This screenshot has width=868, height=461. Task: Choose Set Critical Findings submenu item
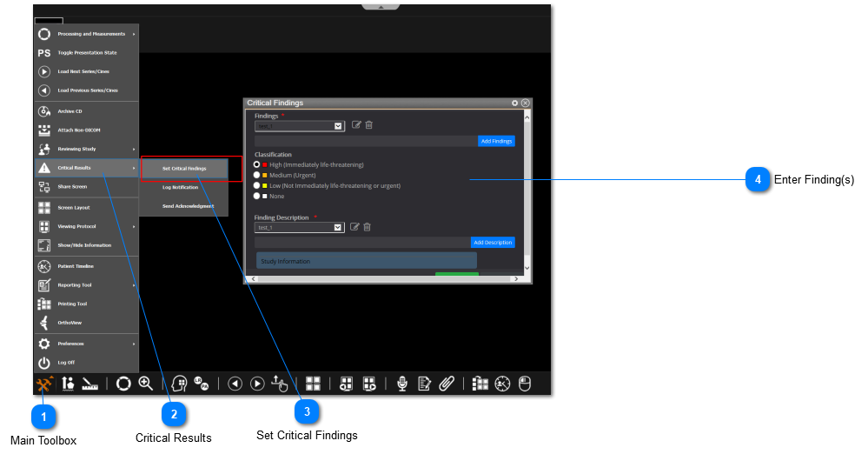tap(184, 168)
